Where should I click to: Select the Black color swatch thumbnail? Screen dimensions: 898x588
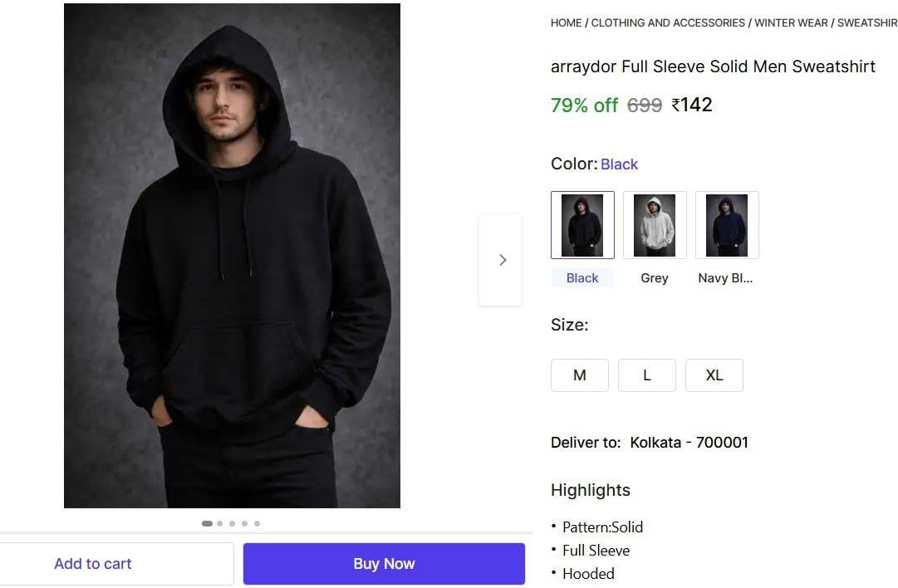[x=582, y=225]
